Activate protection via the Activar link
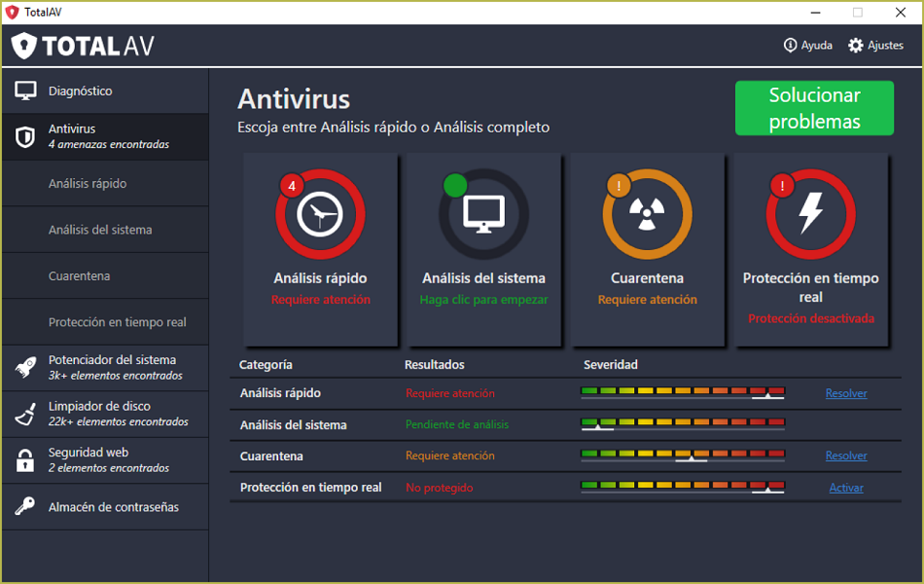Viewport: 924px width, 584px height. (x=845, y=487)
